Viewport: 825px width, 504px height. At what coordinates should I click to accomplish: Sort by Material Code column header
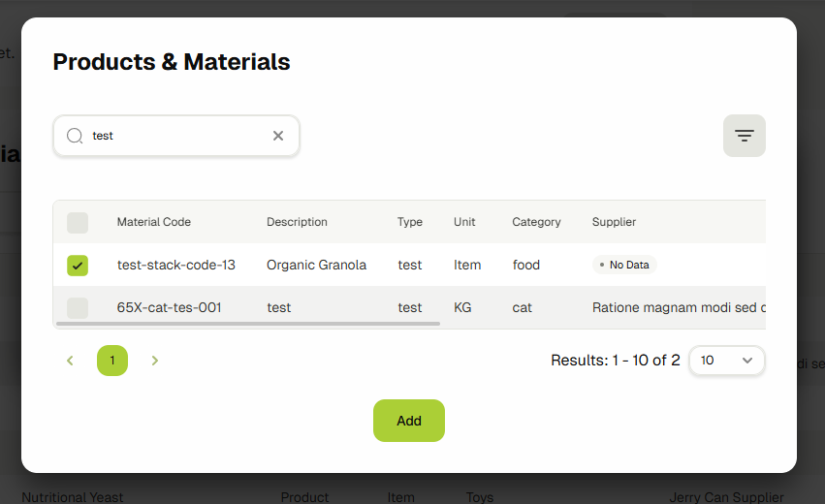pyautogui.click(x=153, y=222)
